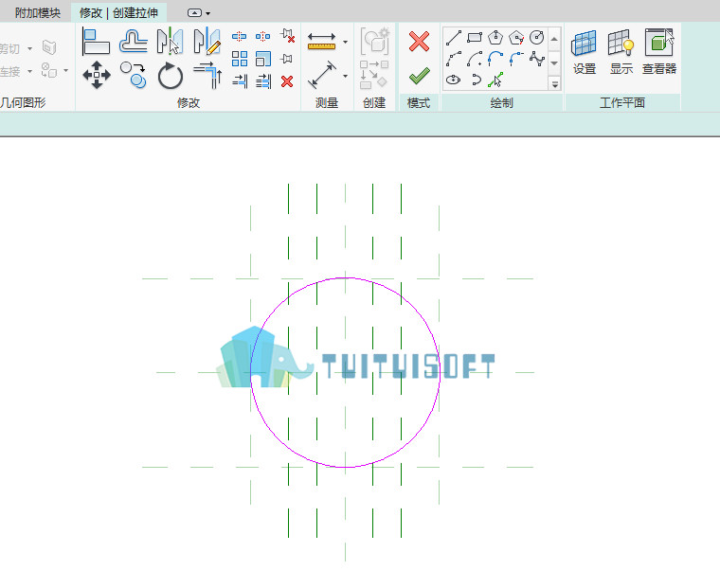The image size is (720, 588).
Task: Select the Split with Gap tool
Action: [262, 36]
